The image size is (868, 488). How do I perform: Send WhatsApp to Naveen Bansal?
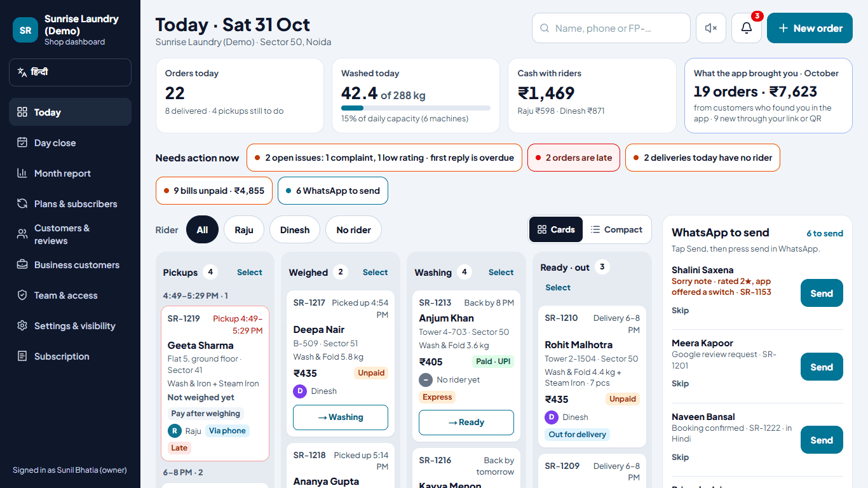coord(822,440)
